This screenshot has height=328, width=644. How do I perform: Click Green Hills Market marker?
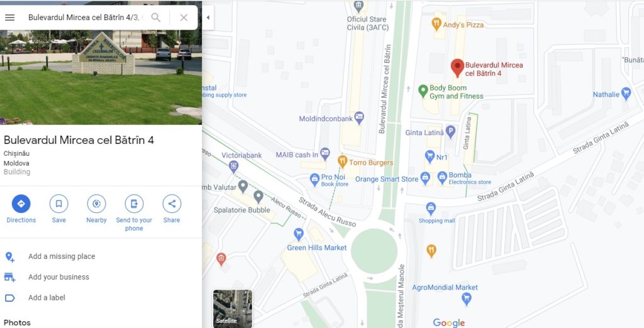[x=299, y=234]
